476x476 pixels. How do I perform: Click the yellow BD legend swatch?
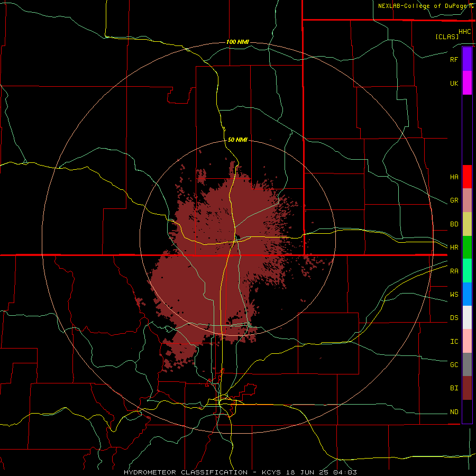pos(467,224)
